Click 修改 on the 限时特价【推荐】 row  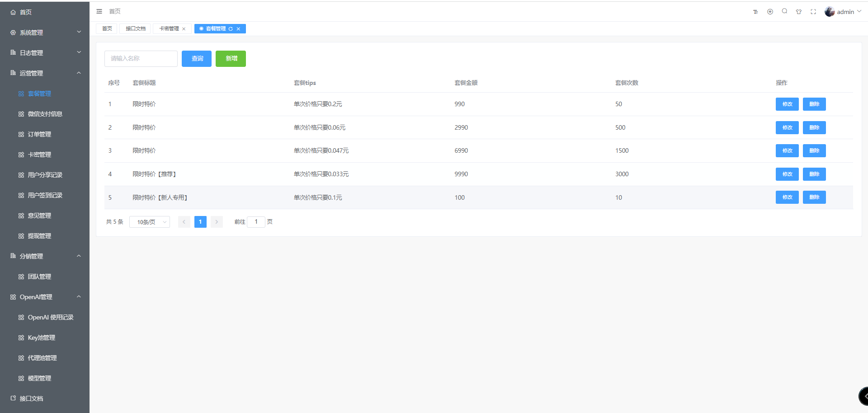(x=787, y=174)
